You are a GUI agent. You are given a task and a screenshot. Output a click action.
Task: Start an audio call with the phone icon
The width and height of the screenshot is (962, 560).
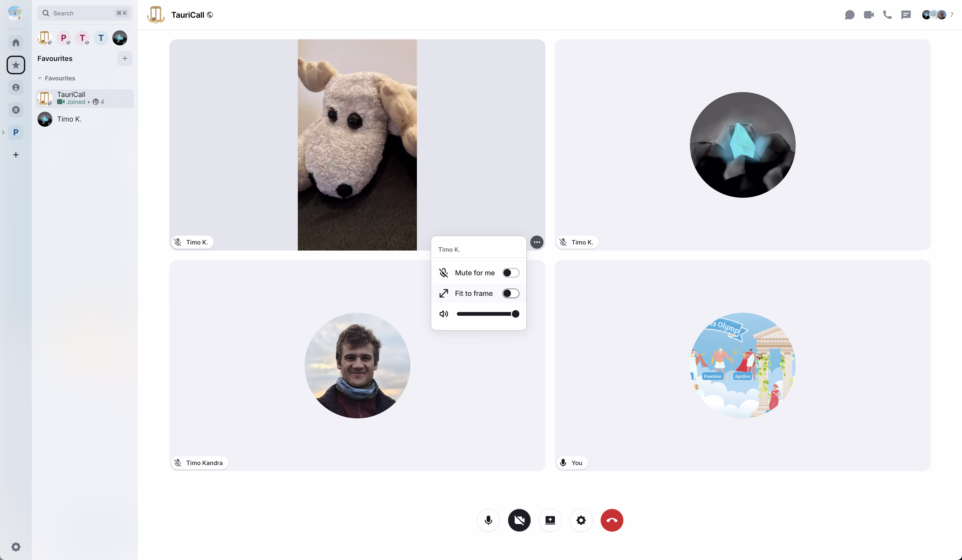(887, 15)
